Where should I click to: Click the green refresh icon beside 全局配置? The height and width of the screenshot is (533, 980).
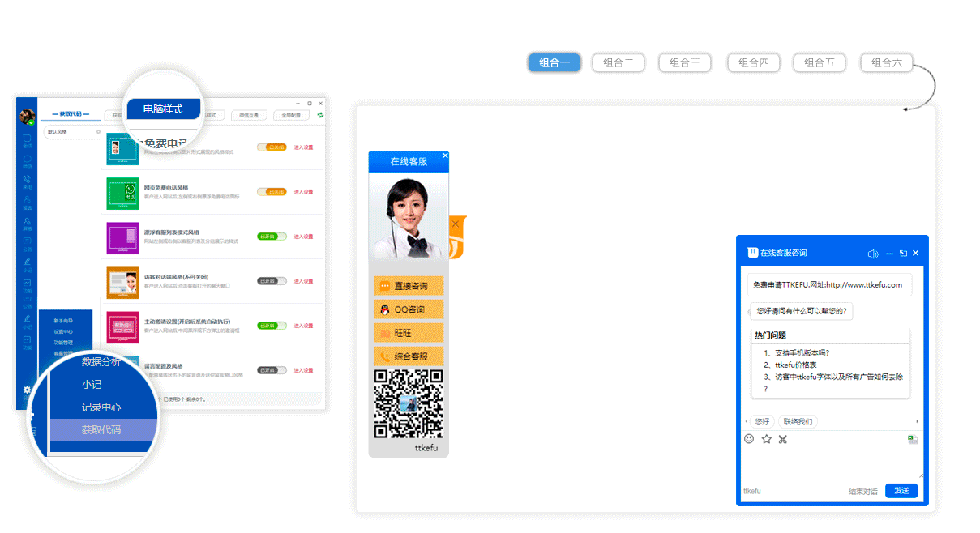320,115
